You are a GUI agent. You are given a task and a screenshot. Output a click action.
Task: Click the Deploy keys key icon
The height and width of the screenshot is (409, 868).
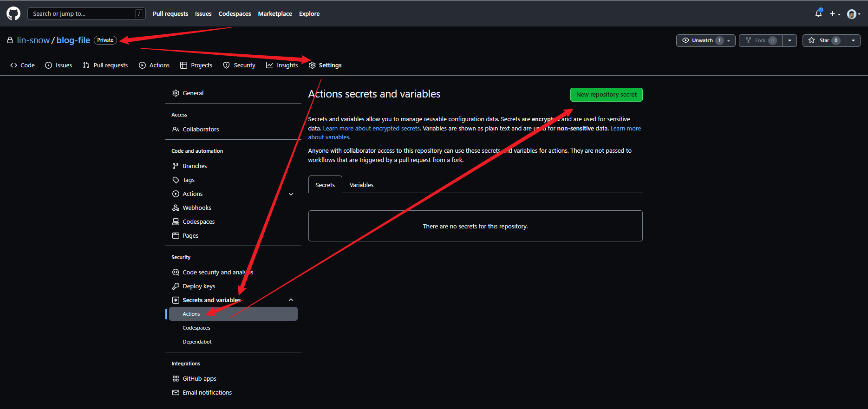point(176,286)
